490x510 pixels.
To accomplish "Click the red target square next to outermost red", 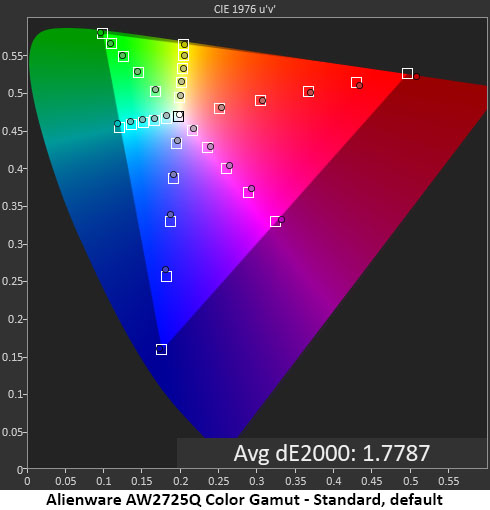I will coord(356,82).
